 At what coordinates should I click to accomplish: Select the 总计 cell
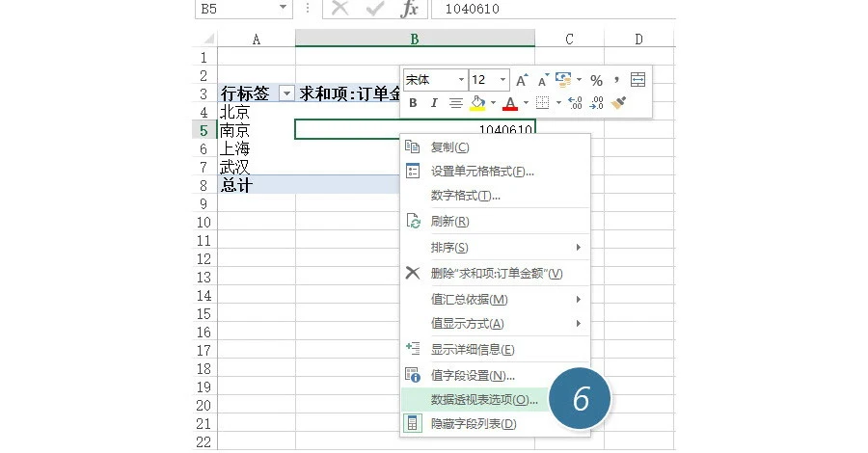(257, 185)
